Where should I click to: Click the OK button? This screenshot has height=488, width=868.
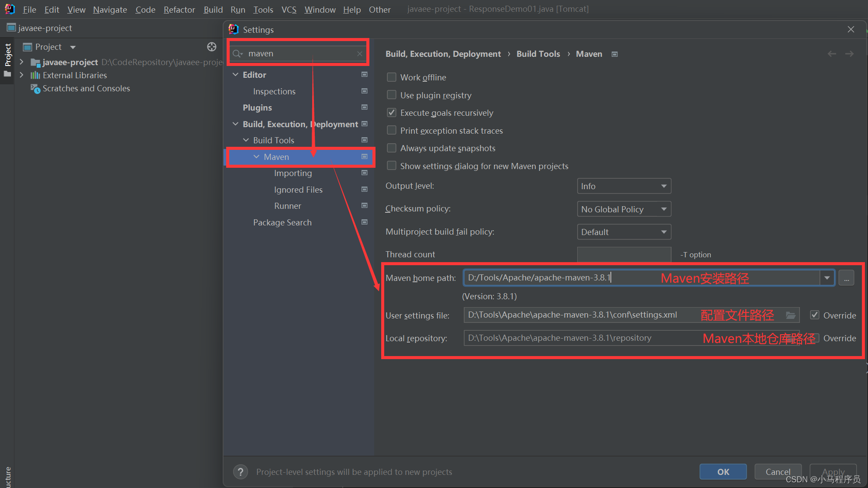tap(723, 472)
